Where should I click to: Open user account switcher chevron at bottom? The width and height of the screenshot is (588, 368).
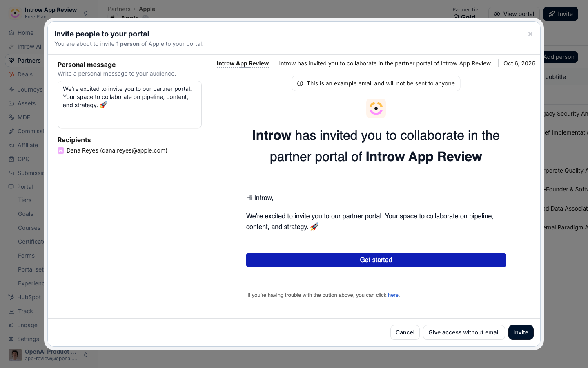pyautogui.click(x=86, y=355)
